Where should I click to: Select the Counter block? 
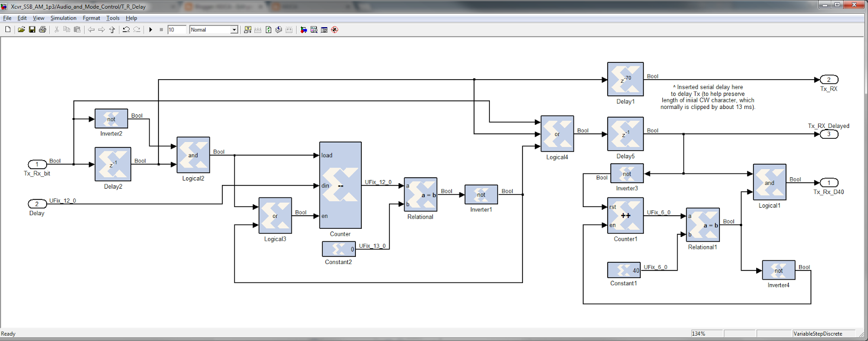point(340,185)
